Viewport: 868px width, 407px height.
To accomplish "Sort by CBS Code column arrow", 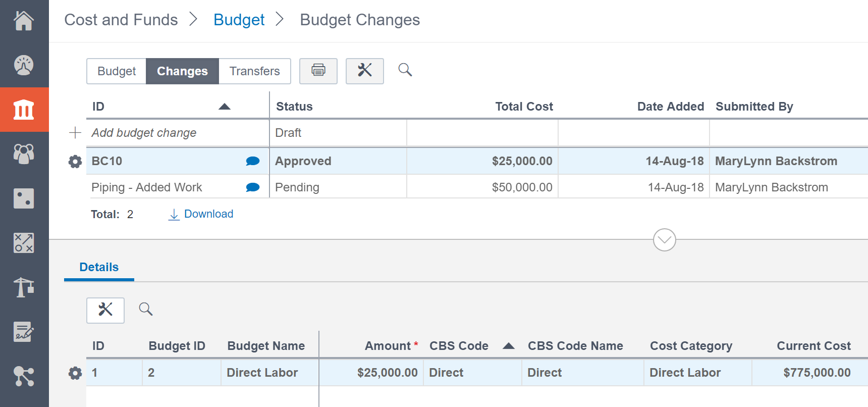I will pos(509,346).
